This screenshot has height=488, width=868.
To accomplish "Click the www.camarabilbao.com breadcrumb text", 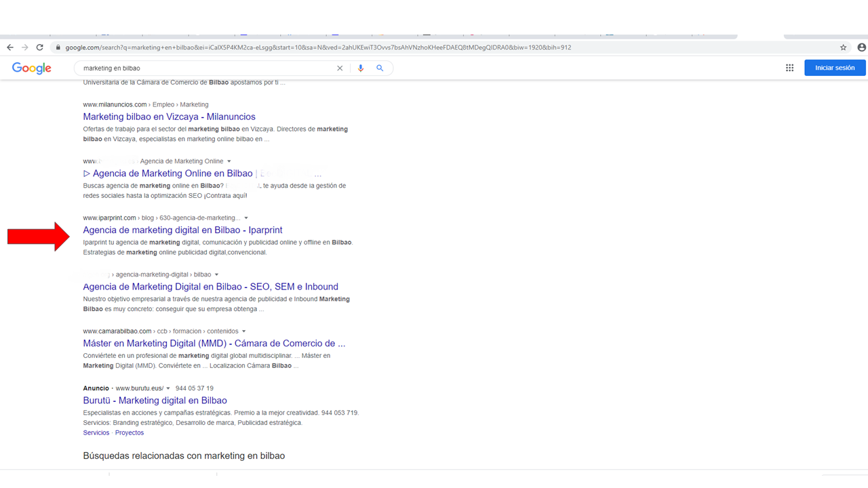I will point(117,331).
